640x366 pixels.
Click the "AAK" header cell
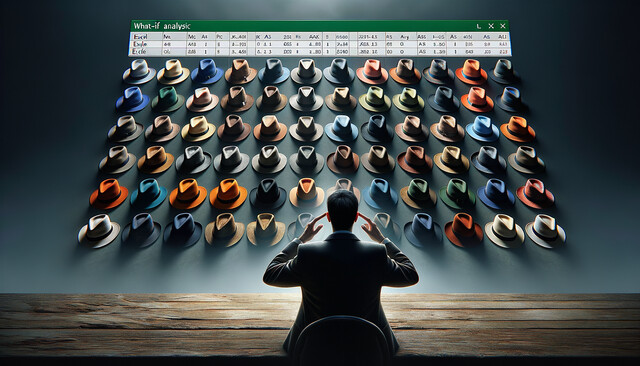point(314,37)
